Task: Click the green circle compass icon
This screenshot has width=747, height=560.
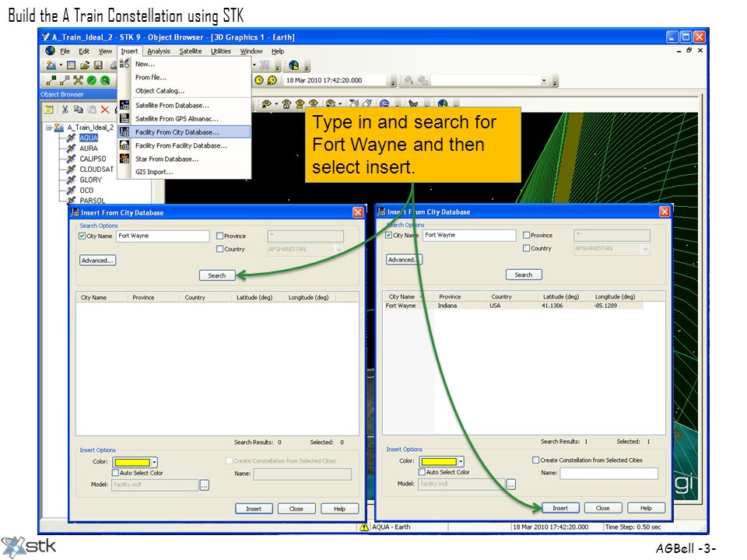Action: 92,80
